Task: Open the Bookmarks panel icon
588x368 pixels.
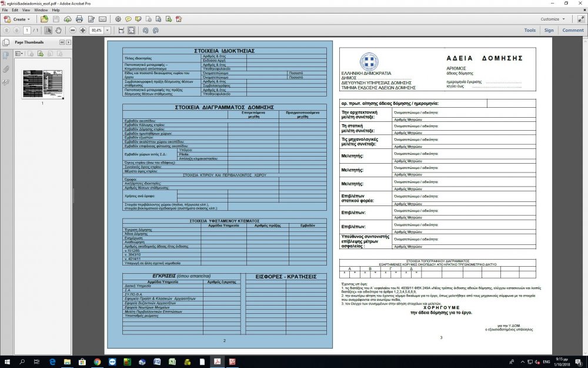Action: point(6,55)
